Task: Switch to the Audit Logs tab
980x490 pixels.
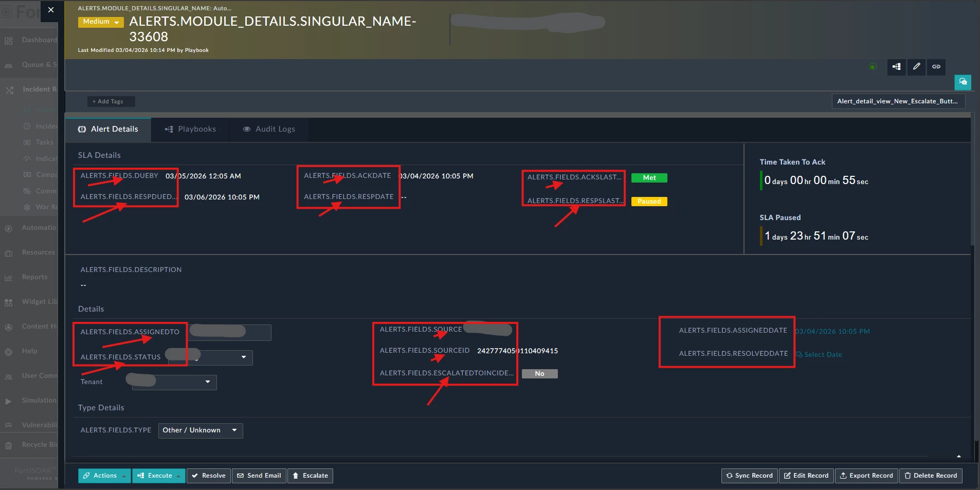Action: (x=269, y=129)
